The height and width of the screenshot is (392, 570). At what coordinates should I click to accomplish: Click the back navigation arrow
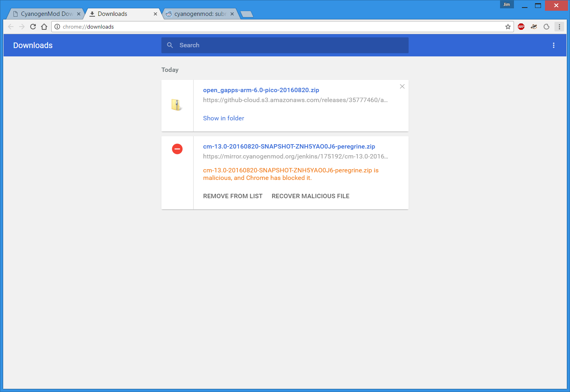pyautogui.click(x=10, y=27)
